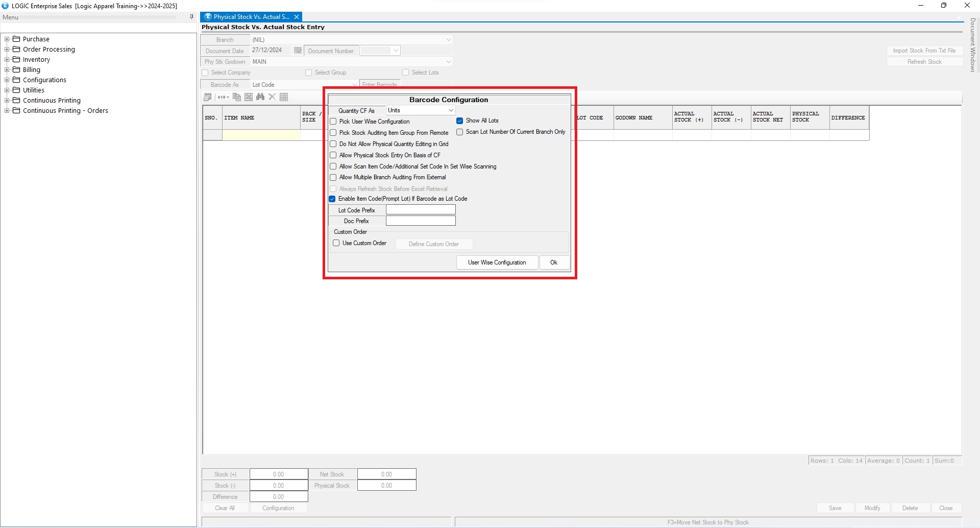Click the User Wise Configuration button
Screen dimensions: 980x528
pyautogui.click(x=497, y=262)
